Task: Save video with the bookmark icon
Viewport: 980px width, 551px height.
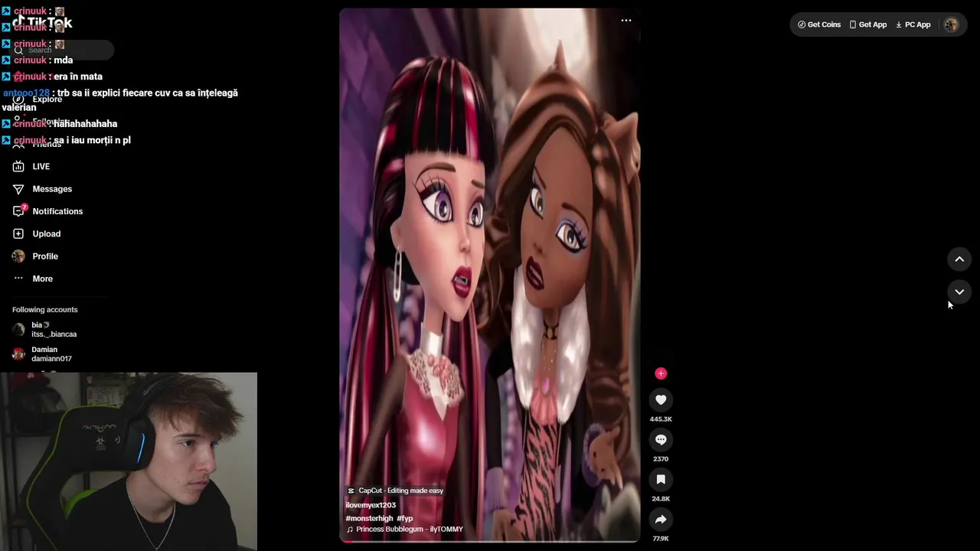Action: pyautogui.click(x=661, y=479)
